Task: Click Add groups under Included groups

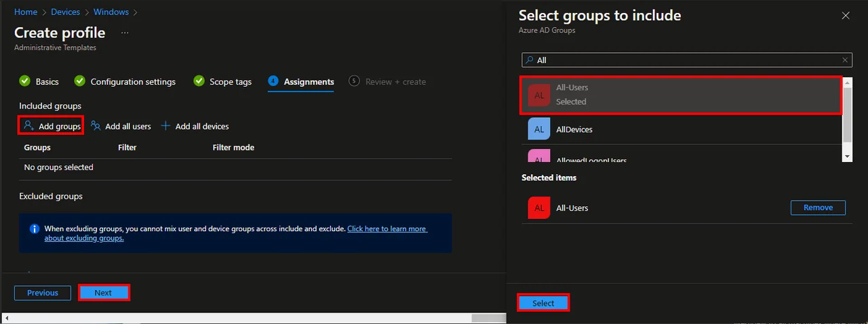Action: 52,126
